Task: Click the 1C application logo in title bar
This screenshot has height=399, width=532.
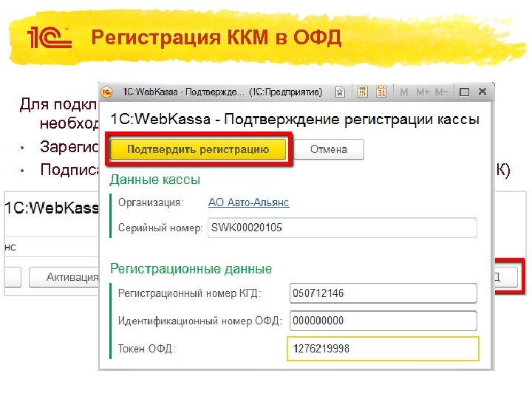Action: point(106,92)
